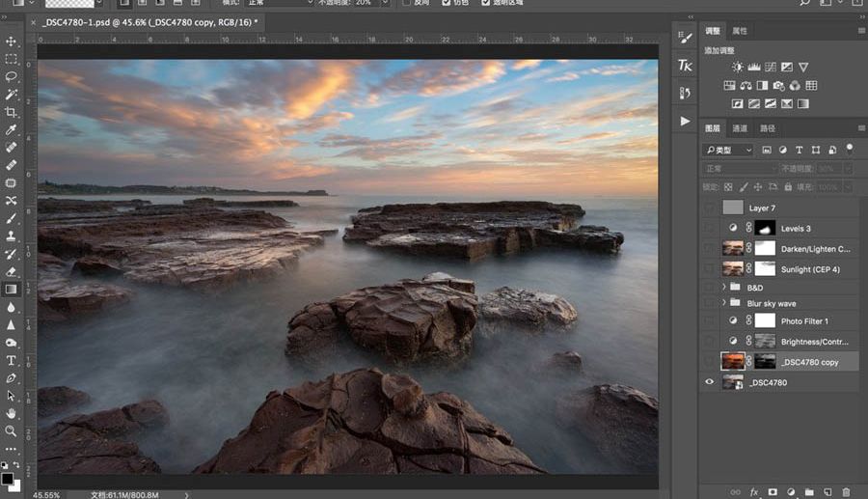Viewport: 868px width, 499px height.
Task: Add a Color Balance adjustment (scales icon)
Action: click(x=746, y=85)
